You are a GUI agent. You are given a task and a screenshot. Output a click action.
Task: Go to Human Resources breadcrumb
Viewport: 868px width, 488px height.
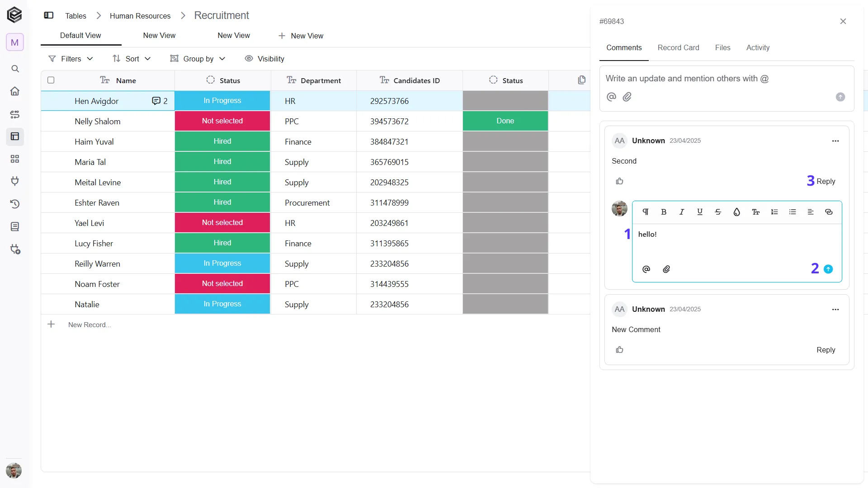click(140, 16)
